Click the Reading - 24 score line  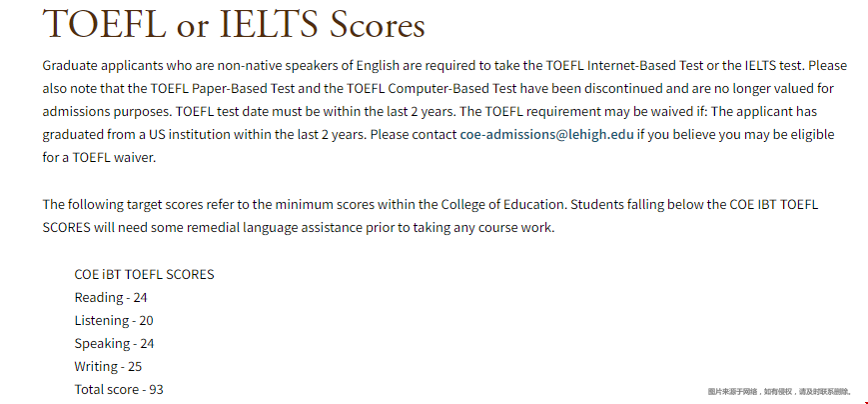click(111, 298)
